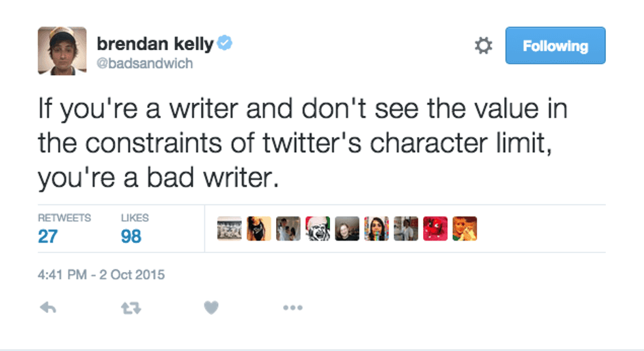Retweet this tweet using the retweet icon
This screenshot has height=351, width=644.
[x=129, y=307]
